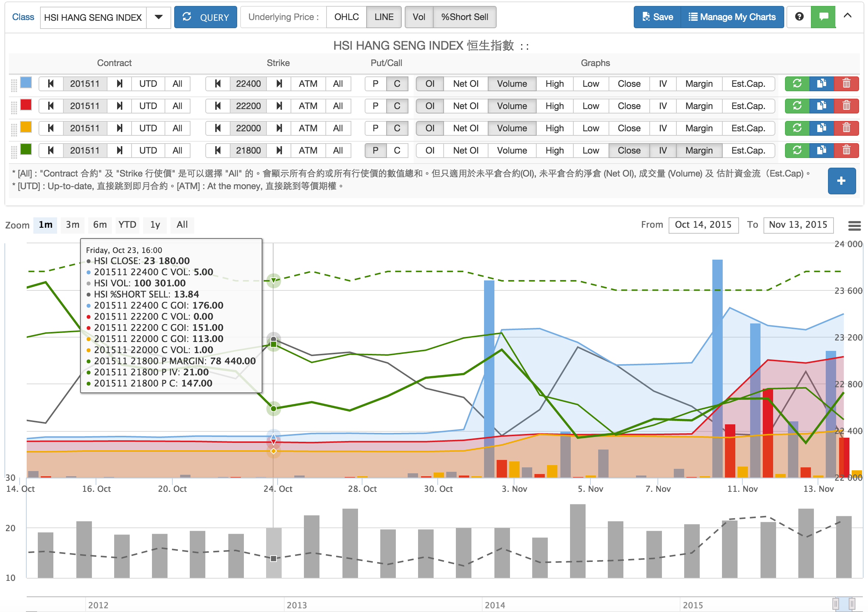Delete the 22400 strike row
868x612 pixels.
[x=846, y=83]
